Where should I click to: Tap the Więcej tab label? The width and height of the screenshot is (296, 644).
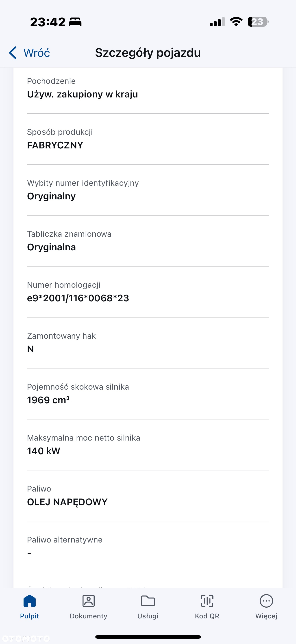(x=266, y=616)
